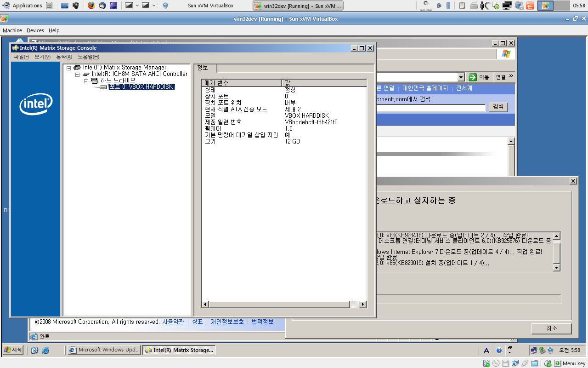
Task: Select the 정보 tab
Action: pyautogui.click(x=203, y=68)
